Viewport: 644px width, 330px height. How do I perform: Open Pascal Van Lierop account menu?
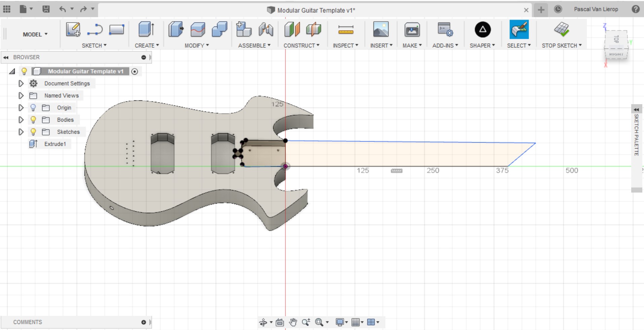click(x=596, y=9)
